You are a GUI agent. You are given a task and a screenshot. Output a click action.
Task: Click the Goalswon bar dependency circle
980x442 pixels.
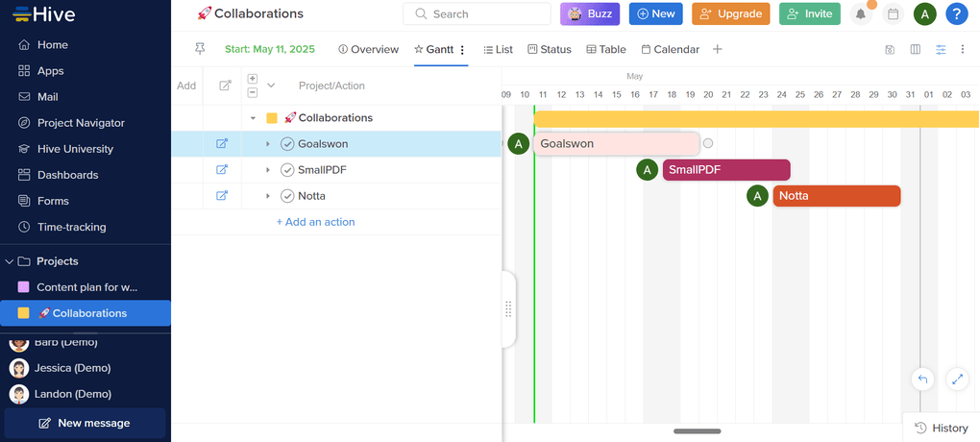(x=707, y=143)
